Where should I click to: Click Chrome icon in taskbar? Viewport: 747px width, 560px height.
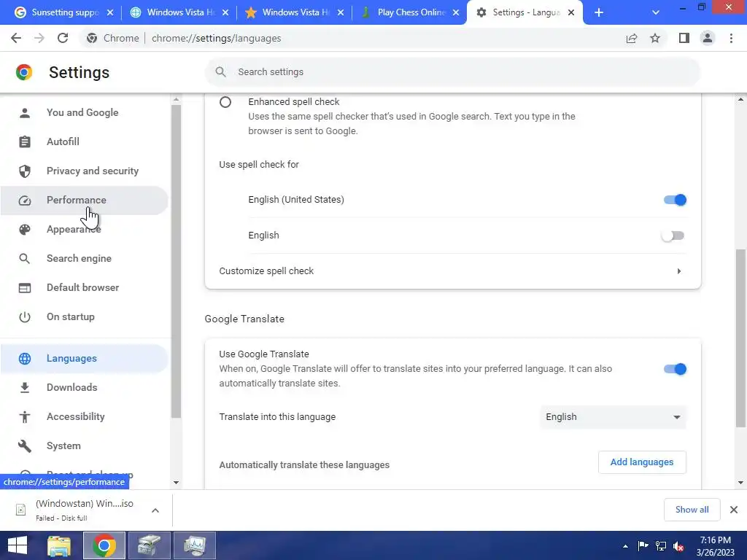pyautogui.click(x=104, y=545)
